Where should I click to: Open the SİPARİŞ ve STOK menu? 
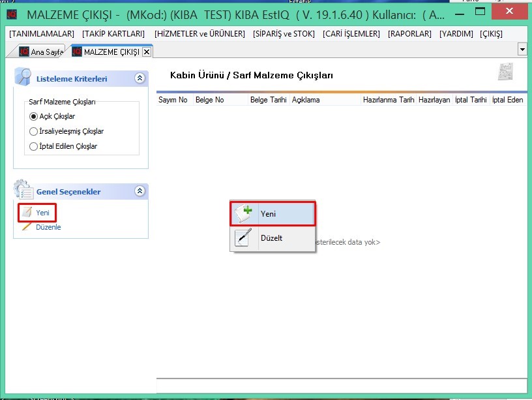[x=284, y=34]
